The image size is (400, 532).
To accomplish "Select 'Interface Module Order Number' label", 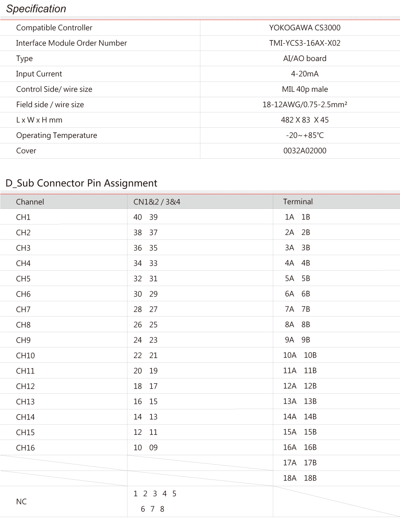I will point(71,43).
